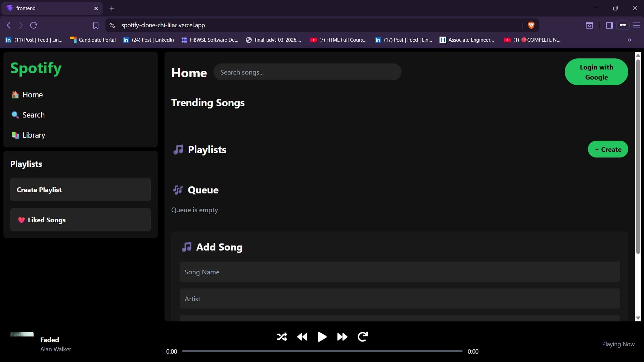Open the Brave Shields icon
Image resolution: width=644 pixels, height=362 pixels.
531,25
